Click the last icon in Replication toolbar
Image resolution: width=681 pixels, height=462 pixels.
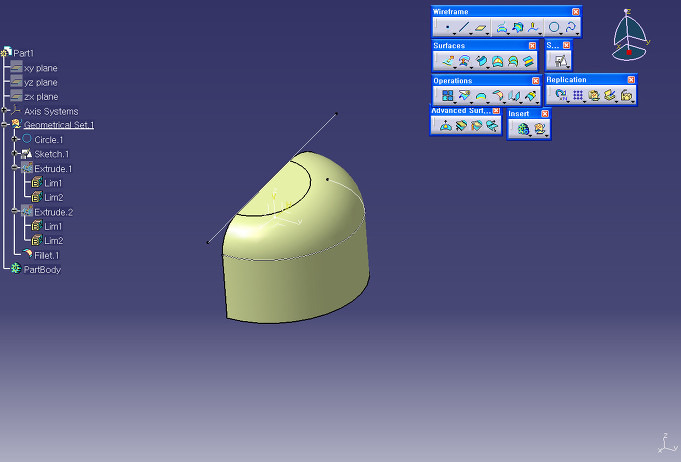pyautogui.click(x=626, y=95)
